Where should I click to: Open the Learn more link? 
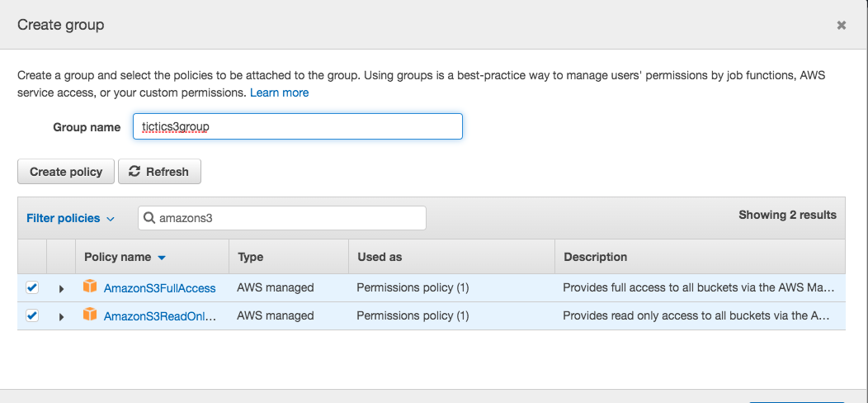pos(279,92)
